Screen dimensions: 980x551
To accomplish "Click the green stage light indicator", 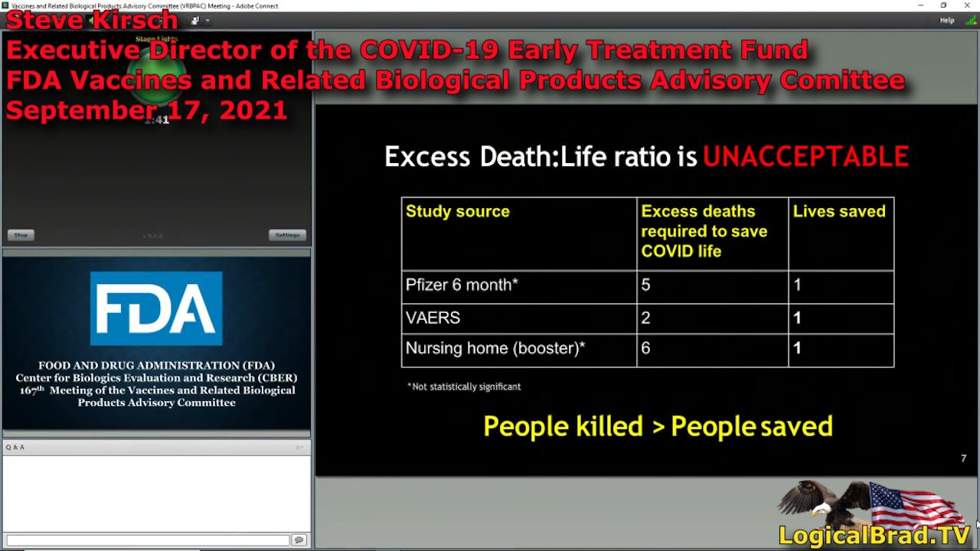I will (x=156, y=77).
